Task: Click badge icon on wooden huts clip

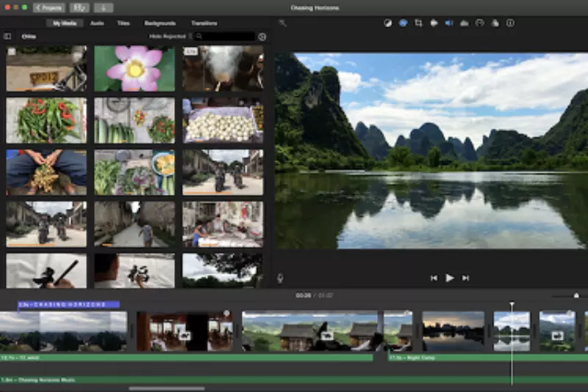Action: [x=327, y=335]
